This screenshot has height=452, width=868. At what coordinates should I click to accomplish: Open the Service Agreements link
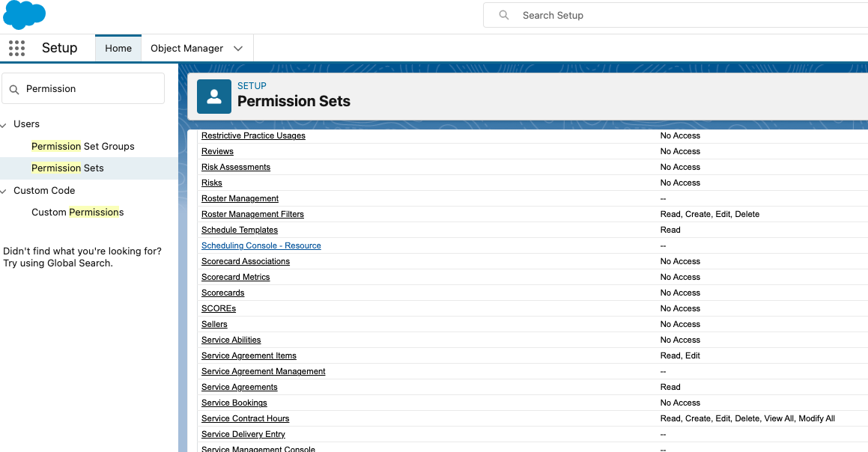click(x=240, y=388)
